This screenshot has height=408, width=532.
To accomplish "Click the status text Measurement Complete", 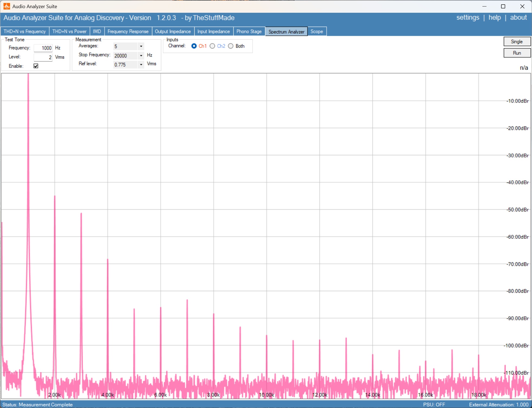I will point(46,404).
